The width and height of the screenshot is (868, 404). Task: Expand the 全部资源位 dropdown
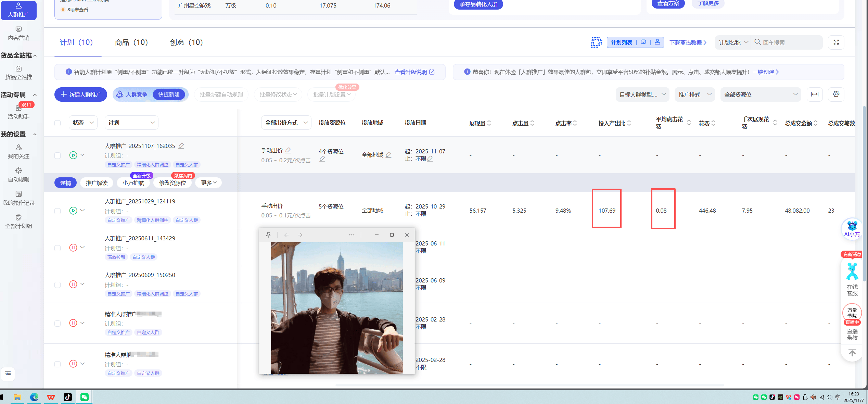click(760, 94)
